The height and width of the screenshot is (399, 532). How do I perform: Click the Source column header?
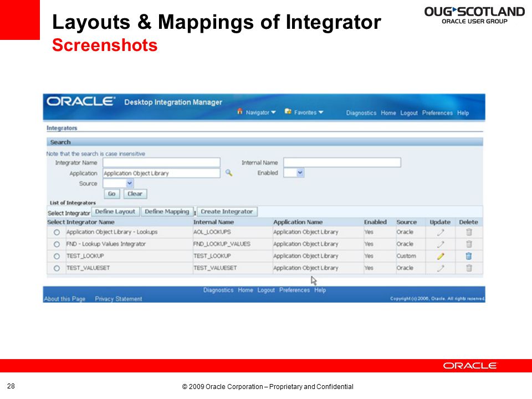(406, 222)
